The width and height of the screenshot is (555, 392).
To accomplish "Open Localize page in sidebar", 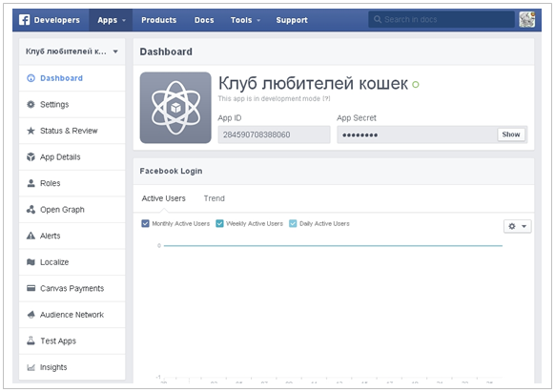I will pyautogui.click(x=72, y=262).
